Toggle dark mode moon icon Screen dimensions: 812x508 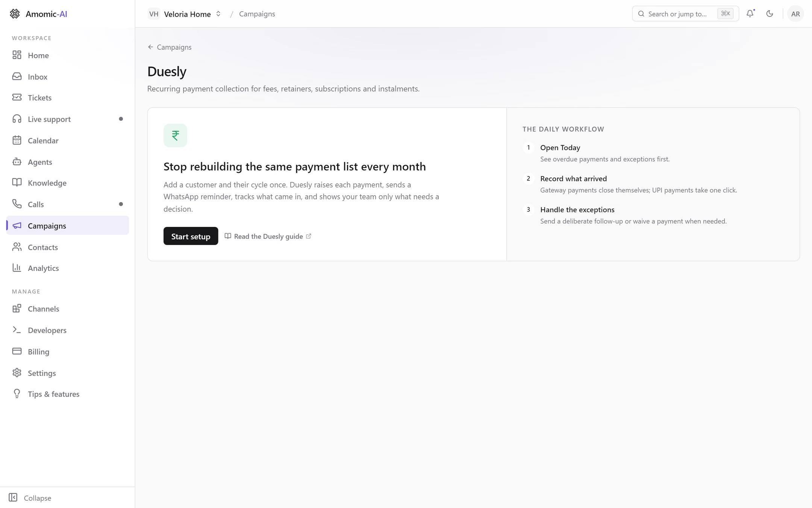tap(770, 14)
